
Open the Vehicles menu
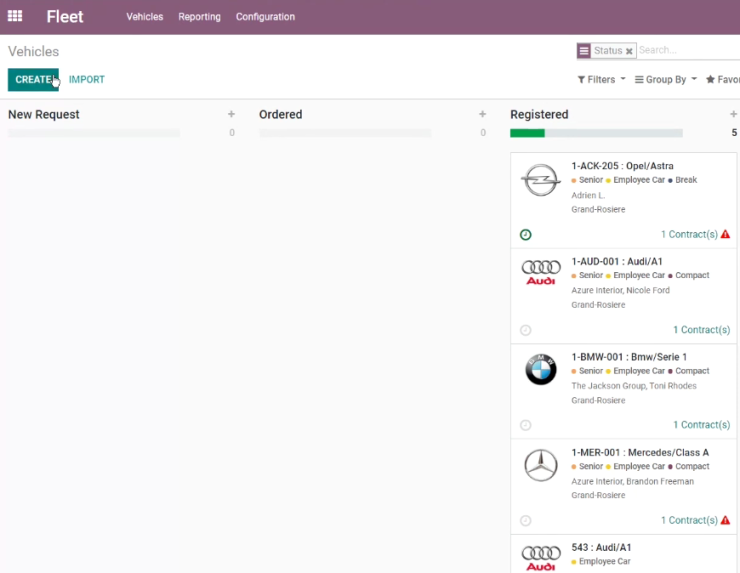point(144,17)
